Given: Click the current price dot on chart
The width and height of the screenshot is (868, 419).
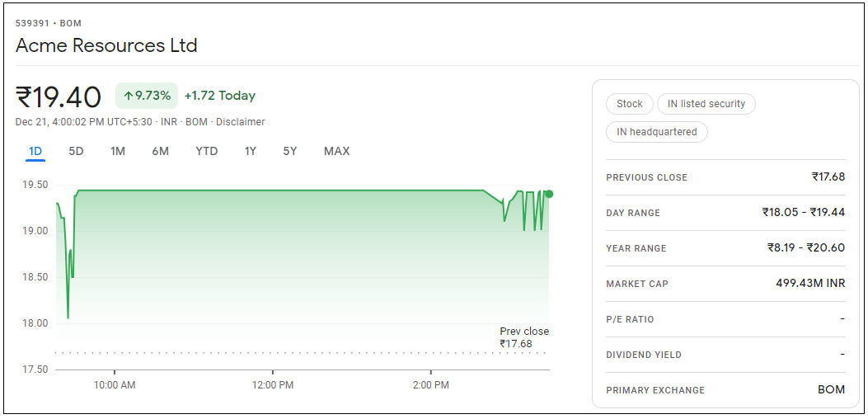Looking at the screenshot, I should point(549,194).
